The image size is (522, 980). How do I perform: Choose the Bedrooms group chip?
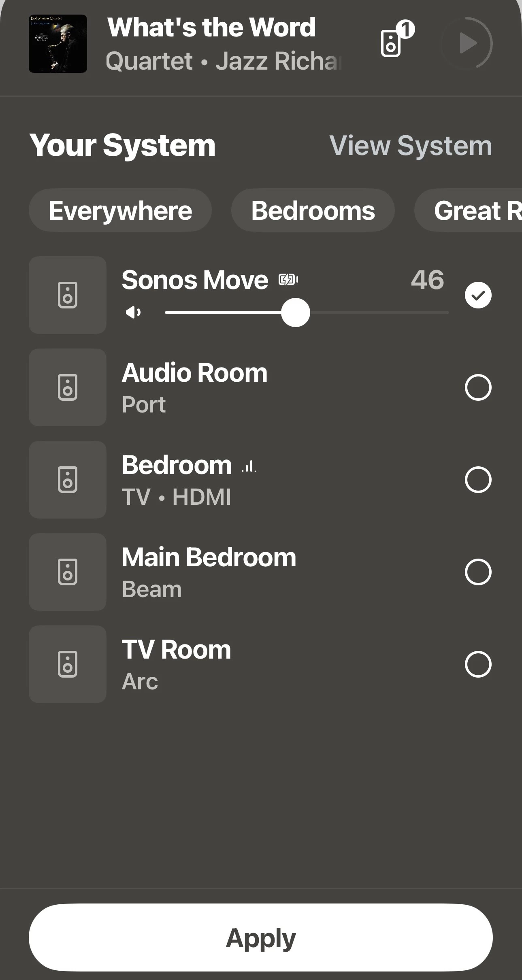pyautogui.click(x=313, y=210)
